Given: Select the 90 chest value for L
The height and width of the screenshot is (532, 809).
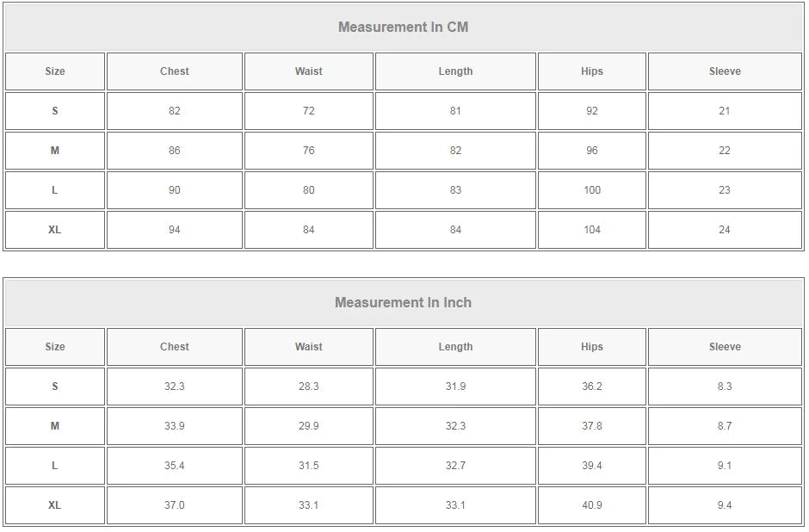Looking at the screenshot, I should [174, 190].
